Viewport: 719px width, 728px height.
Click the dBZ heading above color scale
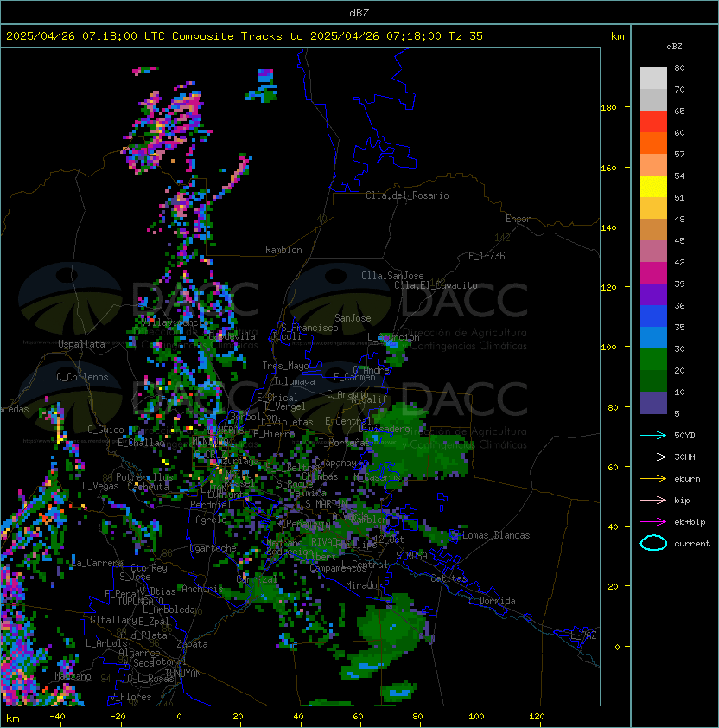[x=674, y=47]
